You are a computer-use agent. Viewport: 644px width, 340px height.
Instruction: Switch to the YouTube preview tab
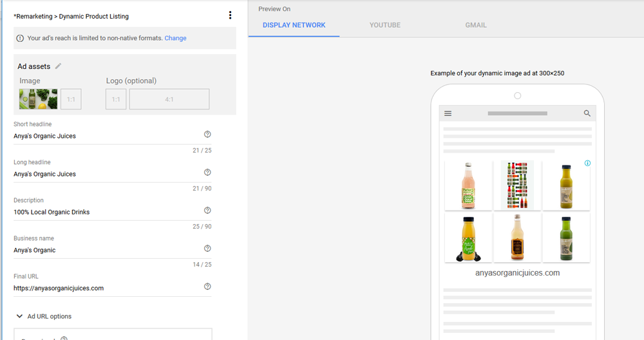point(385,25)
